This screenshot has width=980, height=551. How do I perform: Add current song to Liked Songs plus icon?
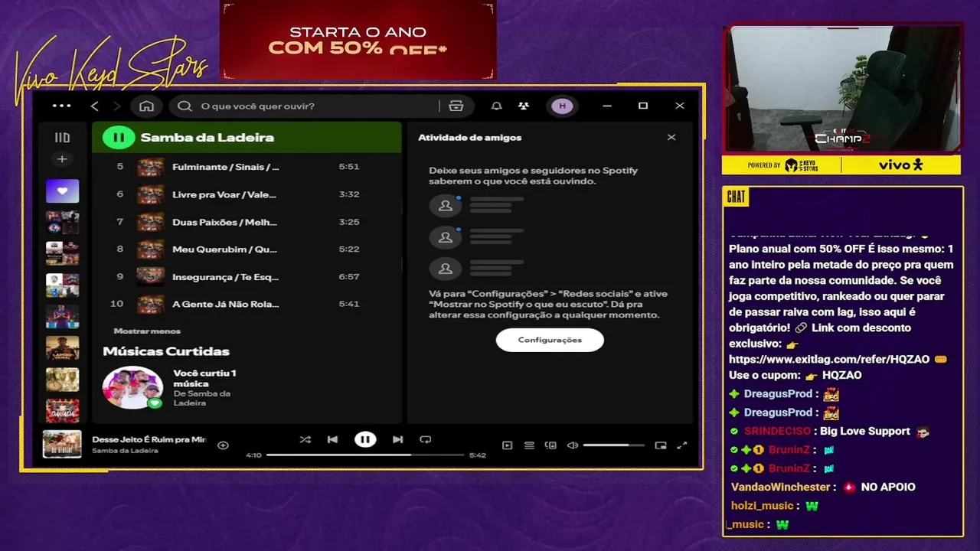(x=223, y=445)
